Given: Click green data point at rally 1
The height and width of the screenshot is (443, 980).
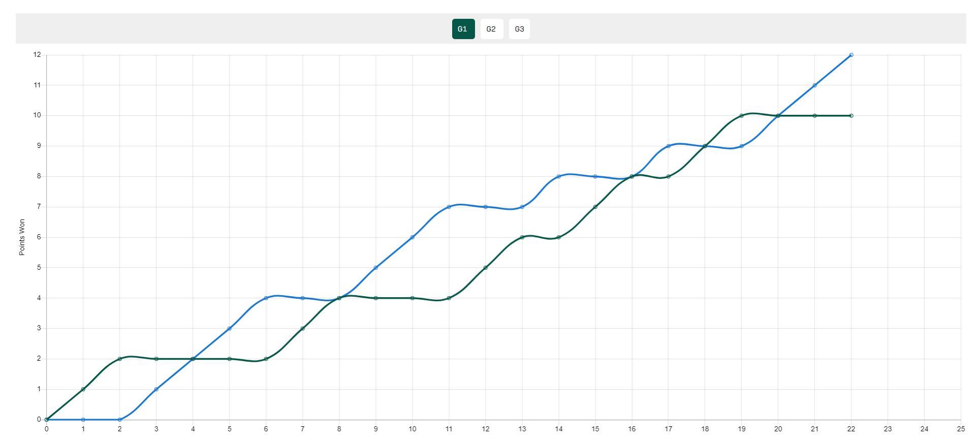Looking at the screenshot, I should 83,389.
